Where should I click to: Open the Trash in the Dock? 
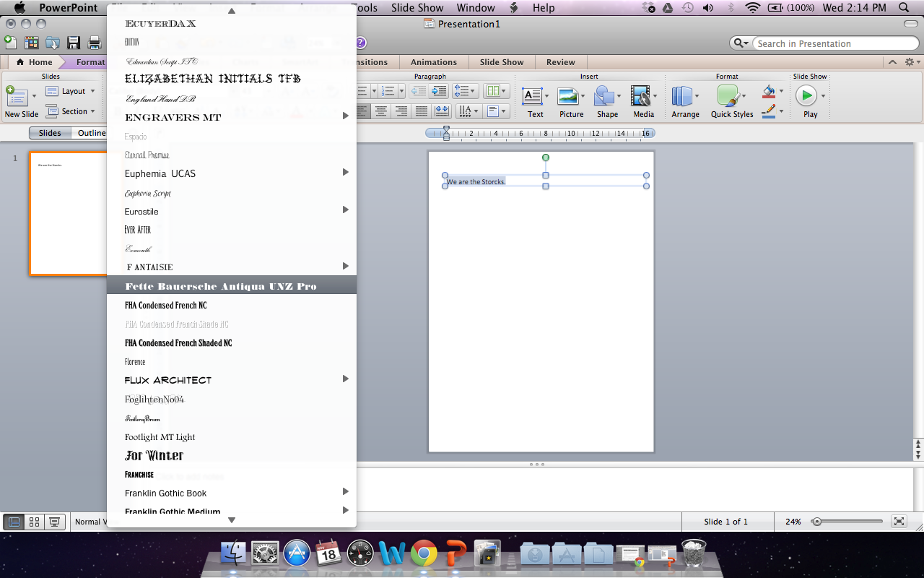point(694,554)
